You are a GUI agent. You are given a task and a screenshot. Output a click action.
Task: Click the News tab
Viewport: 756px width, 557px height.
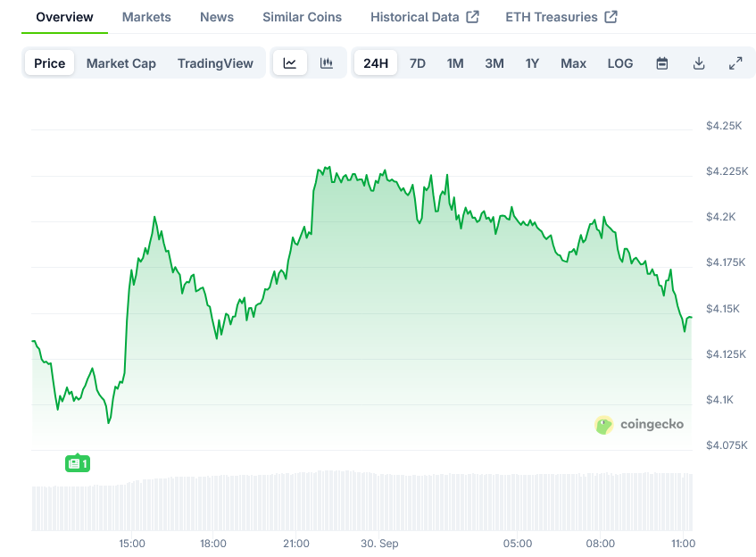coord(216,16)
